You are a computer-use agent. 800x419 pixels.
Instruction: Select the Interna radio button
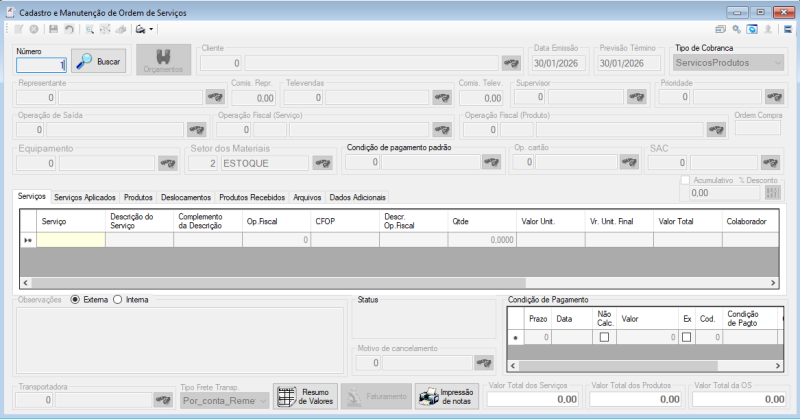click(117, 300)
